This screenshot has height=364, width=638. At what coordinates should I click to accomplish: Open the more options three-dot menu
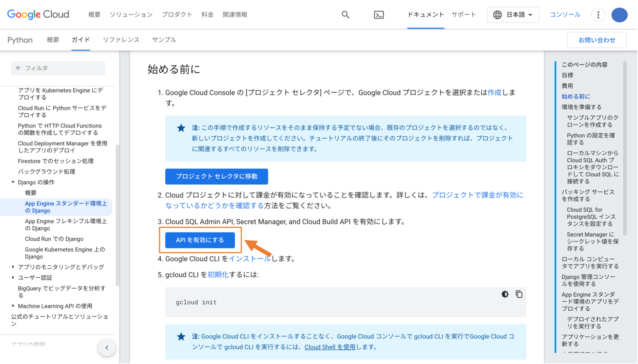click(598, 15)
